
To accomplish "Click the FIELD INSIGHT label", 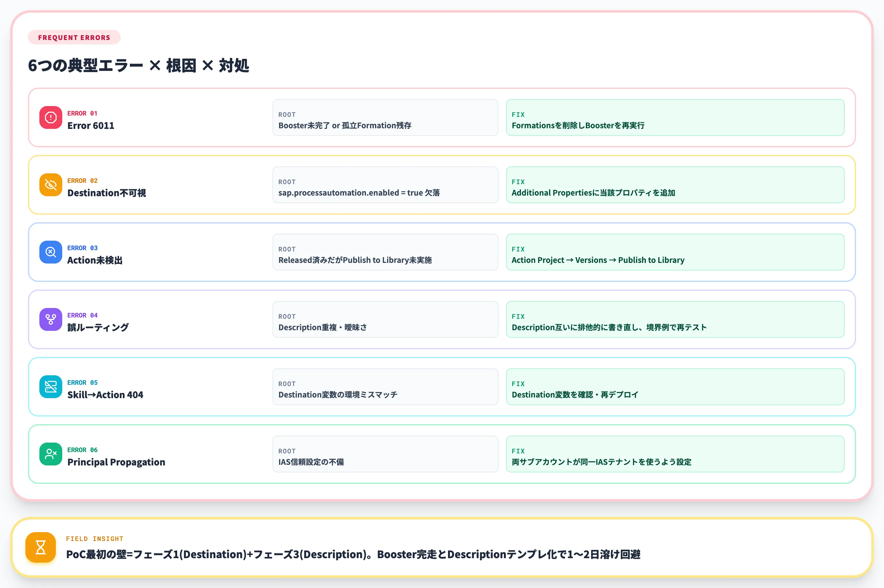I will pos(95,539).
